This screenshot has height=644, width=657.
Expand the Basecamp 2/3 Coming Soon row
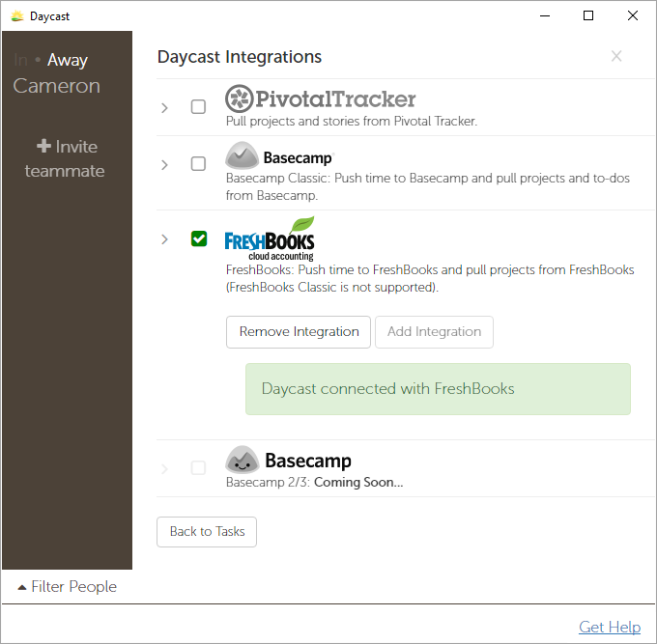pos(164,468)
